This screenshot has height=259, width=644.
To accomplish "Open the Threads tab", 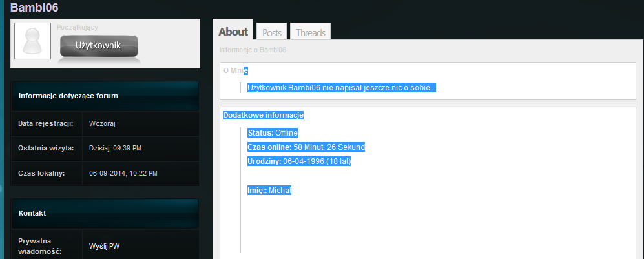I will (311, 32).
